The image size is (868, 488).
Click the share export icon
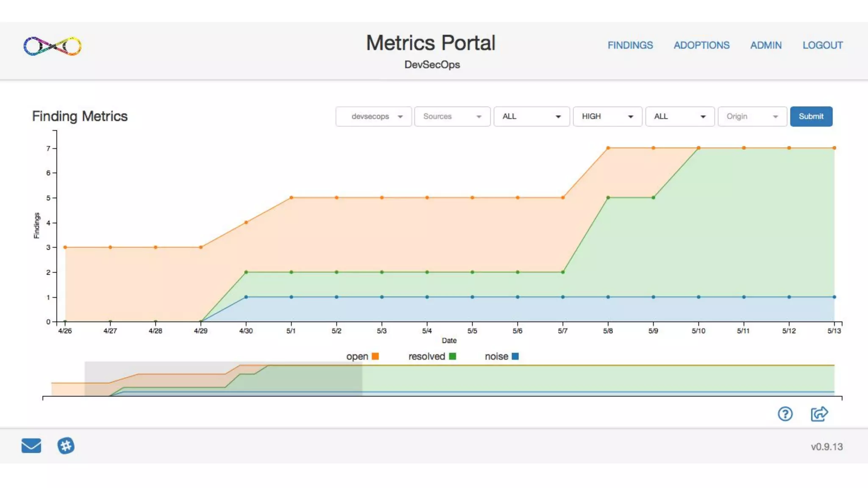[819, 414]
